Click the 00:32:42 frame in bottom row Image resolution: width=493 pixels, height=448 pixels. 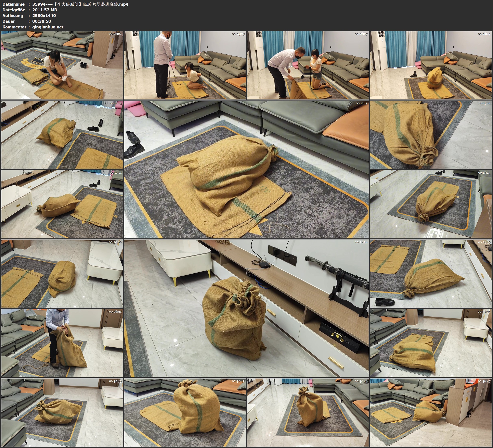click(x=185, y=412)
